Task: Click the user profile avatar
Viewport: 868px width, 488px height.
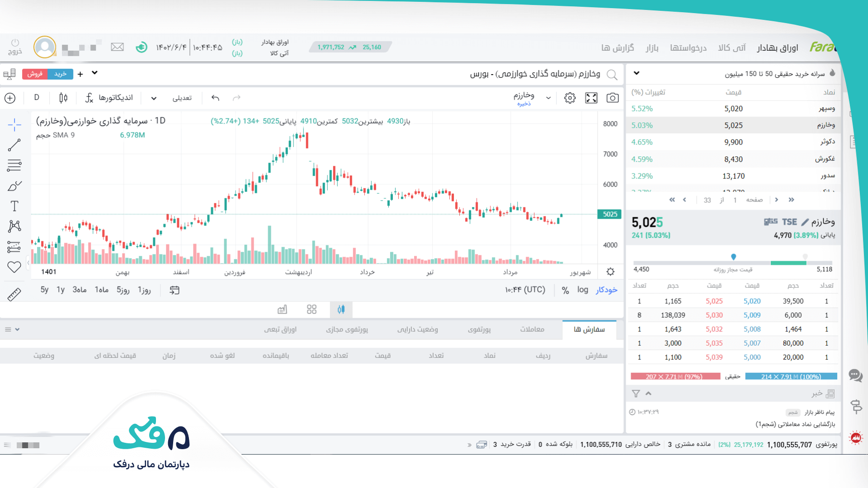Action: tap(45, 47)
